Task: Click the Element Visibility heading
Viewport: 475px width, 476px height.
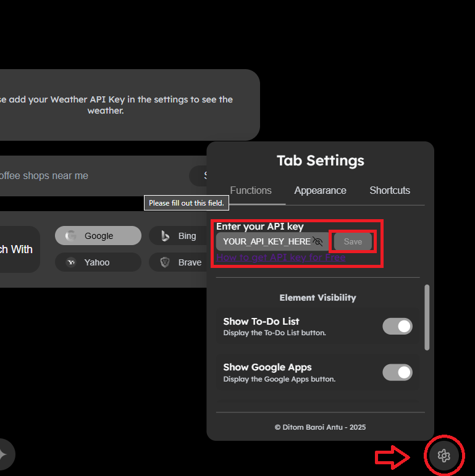Action: (317, 298)
